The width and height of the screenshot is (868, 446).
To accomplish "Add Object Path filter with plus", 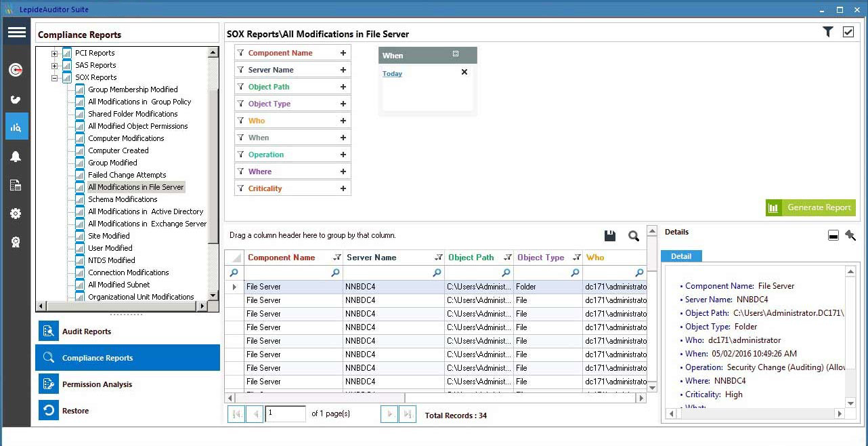I will (x=343, y=87).
